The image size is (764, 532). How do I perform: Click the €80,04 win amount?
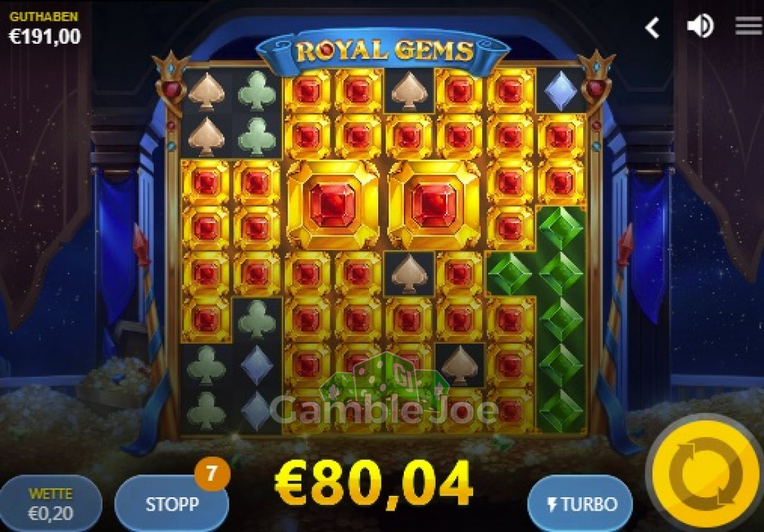[374, 484]
